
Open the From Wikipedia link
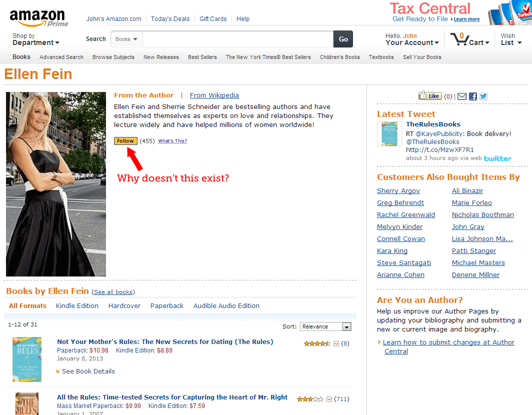click(x=214, y=95)
